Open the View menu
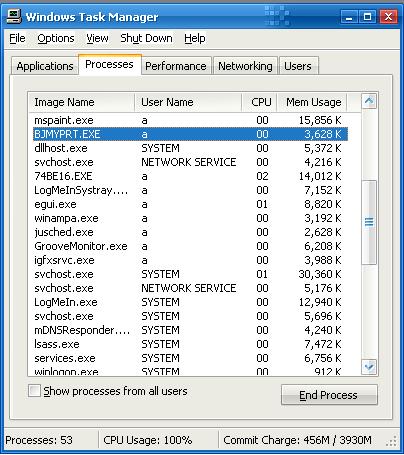The height and width of the screenshot is (455, 404). (97, 38)
